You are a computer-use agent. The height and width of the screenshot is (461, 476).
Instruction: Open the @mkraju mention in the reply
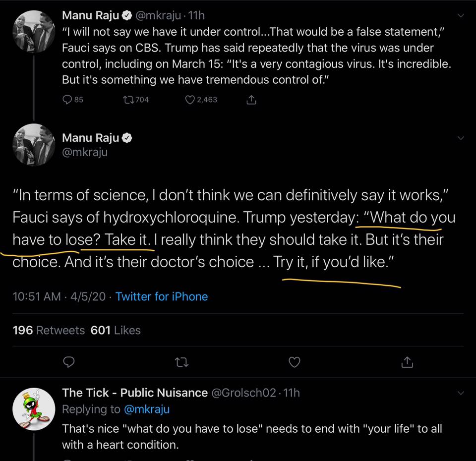[146, 409]
